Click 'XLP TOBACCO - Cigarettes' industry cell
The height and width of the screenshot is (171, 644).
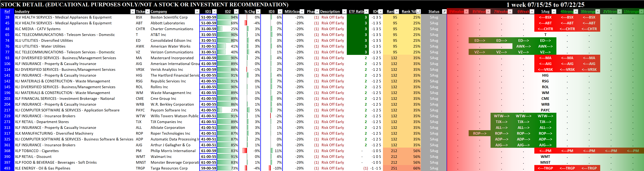tap(37, 151)
